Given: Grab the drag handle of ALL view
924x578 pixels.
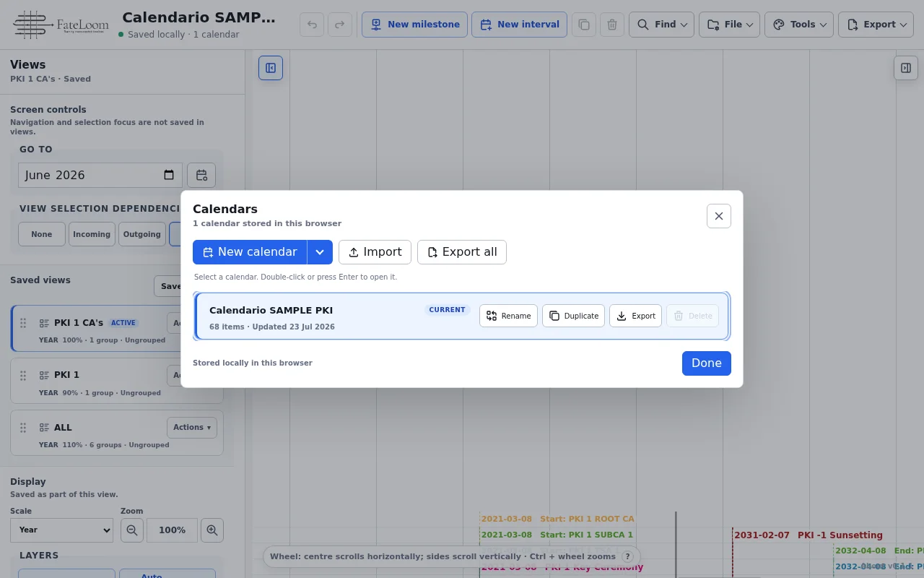Looking at the screenshot, I should (x=23, y=427).
